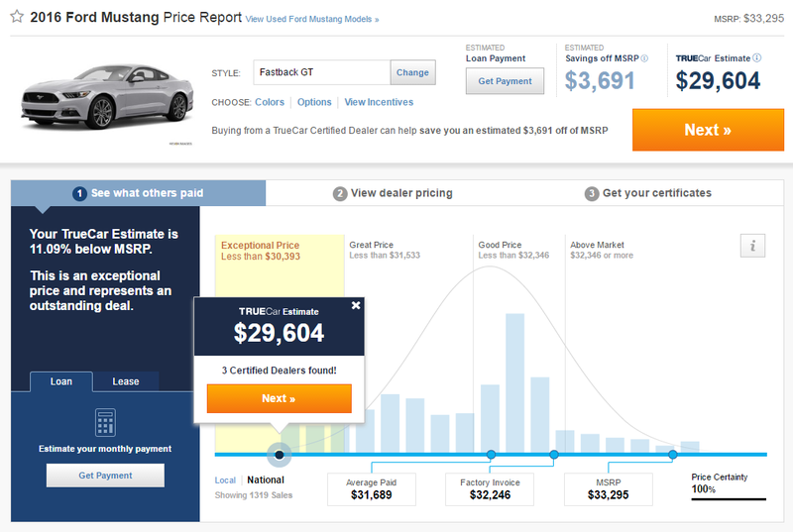Switch to Local sales view
The width and height of the screenshot is (793, 532).
[x=225, y=479]
